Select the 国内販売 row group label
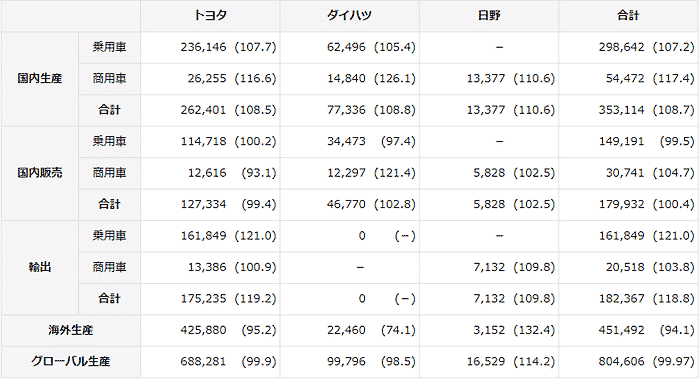The width and height of the screenshot is (700, 381). pos(40,173)
